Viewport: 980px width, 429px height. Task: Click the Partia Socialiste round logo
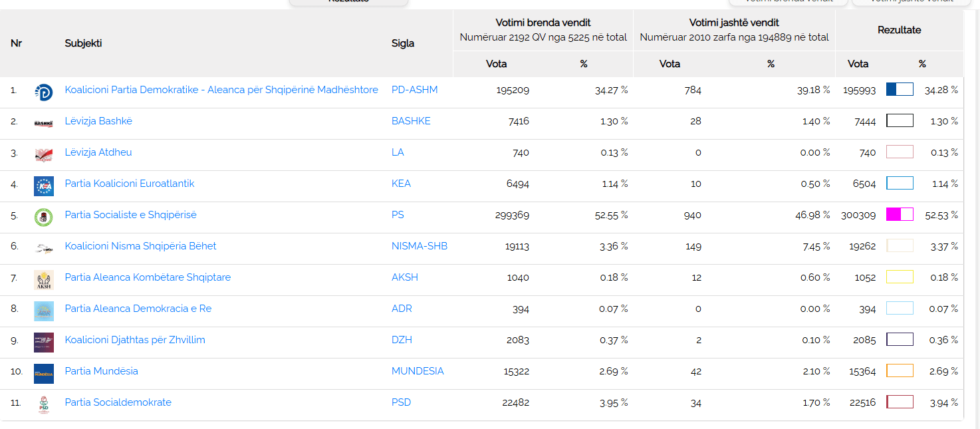click(43, 217)
